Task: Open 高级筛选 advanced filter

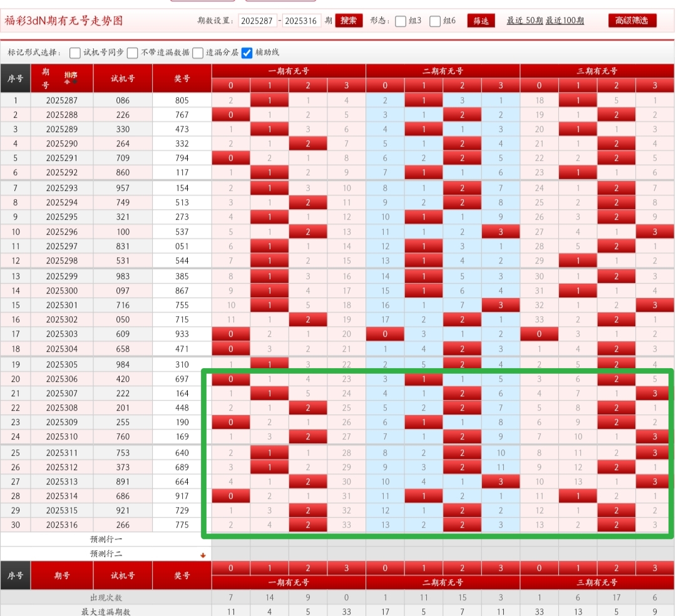Action: 632,21
